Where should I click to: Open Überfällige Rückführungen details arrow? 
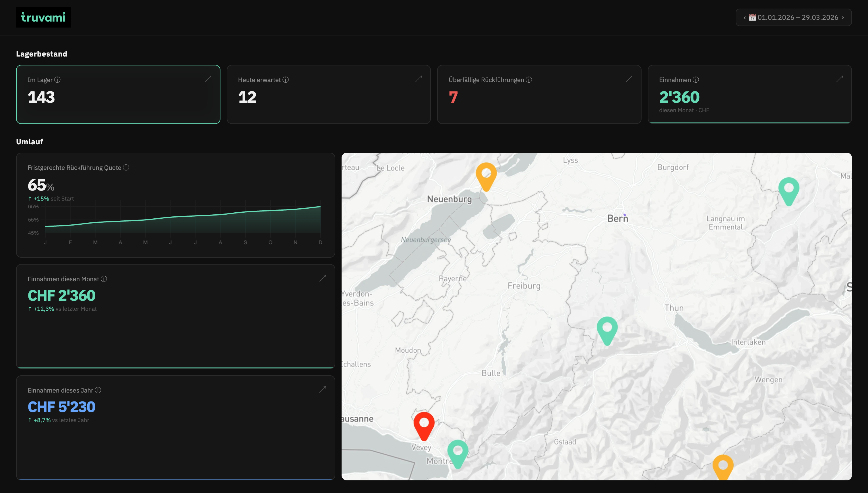[629, 79]
